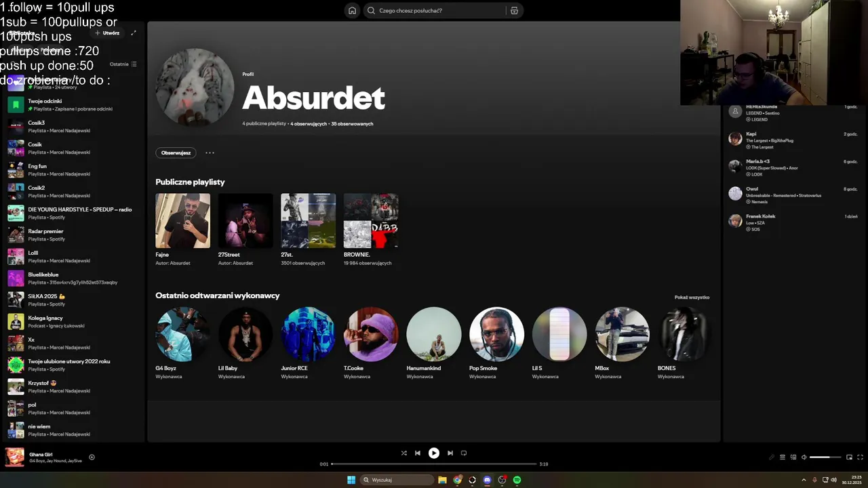Open the Publiczne playlisty section heading
This screenshot has width=868, height=488.
click(190, 182)
